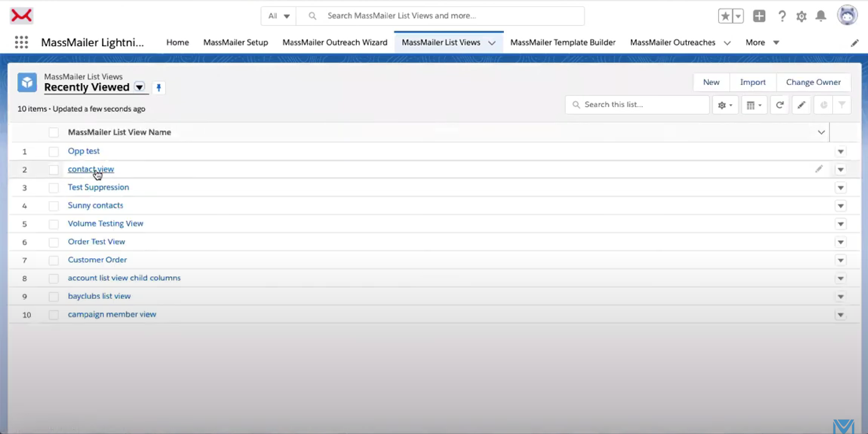
Task: Open the More navigation menu
Action: [762, 42]
